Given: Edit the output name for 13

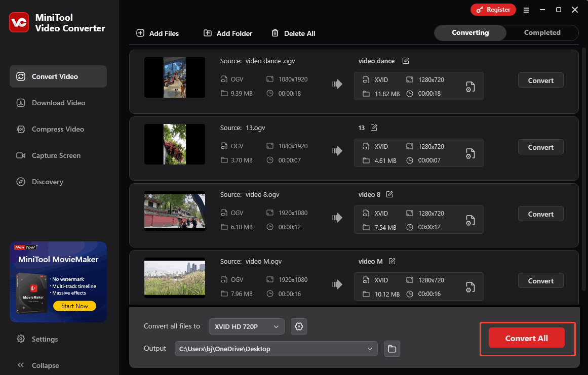Looking at the screenshot, I should 373,128.
